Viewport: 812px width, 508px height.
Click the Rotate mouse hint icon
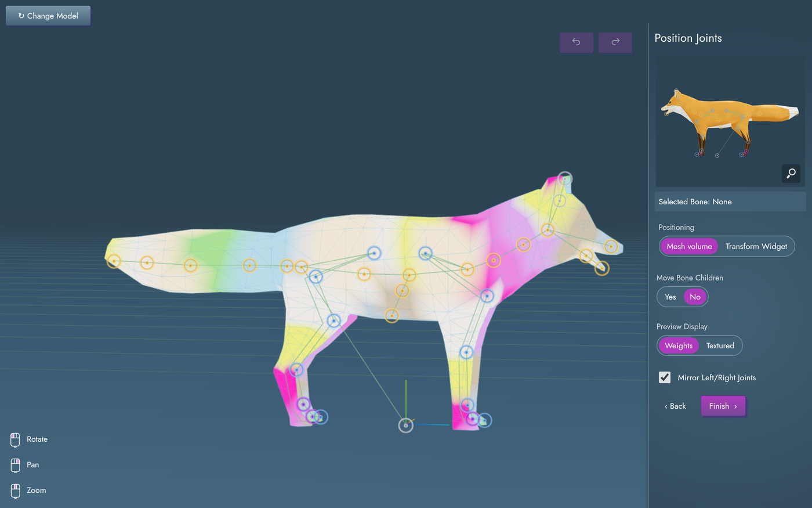tap(16, 439)
